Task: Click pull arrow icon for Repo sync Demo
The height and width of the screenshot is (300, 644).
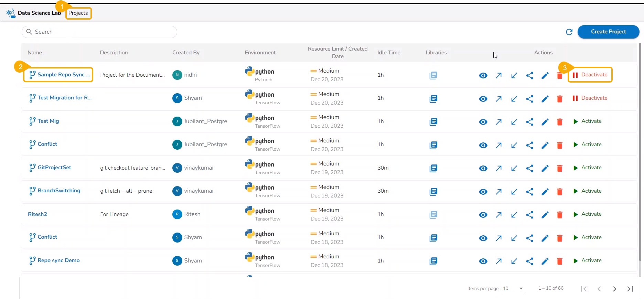Action: click(514, 261)
